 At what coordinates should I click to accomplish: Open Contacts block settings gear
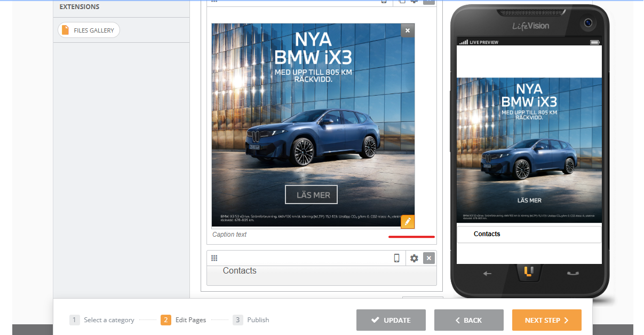(x=414, y=258)
